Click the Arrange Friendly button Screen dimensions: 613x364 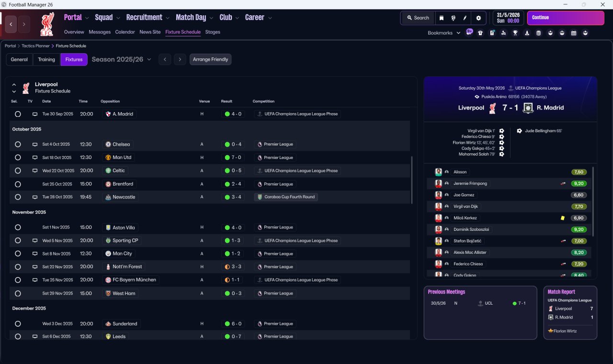click(211, 59)
